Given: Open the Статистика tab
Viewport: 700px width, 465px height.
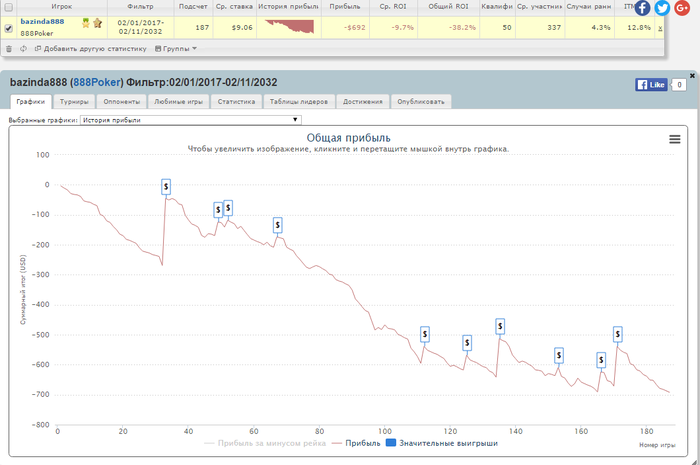Looking at the screenshot, I should 236,102.
